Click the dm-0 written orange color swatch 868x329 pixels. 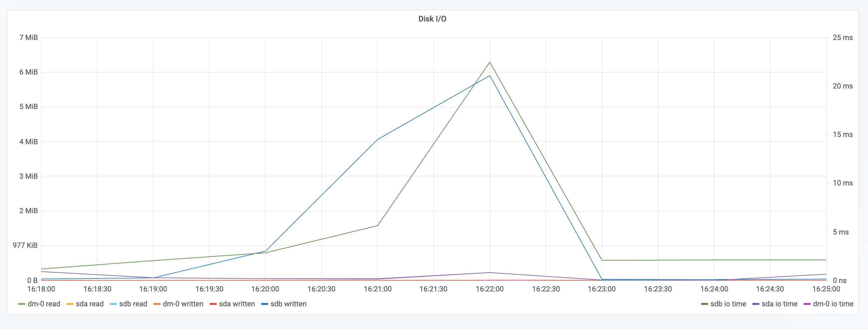157,304
